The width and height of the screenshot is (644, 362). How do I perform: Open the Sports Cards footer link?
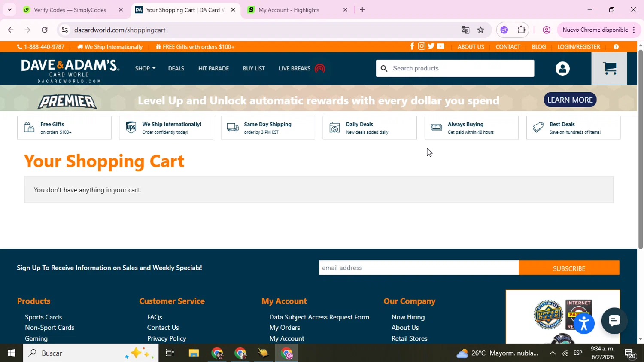(x=43, y=317)
